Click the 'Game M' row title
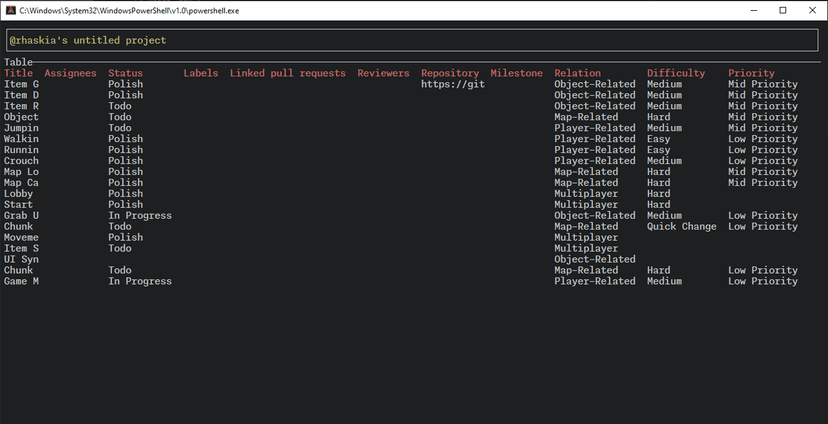Image resolution: width=828 pixels, height=424 pixels. click(21, 281)
